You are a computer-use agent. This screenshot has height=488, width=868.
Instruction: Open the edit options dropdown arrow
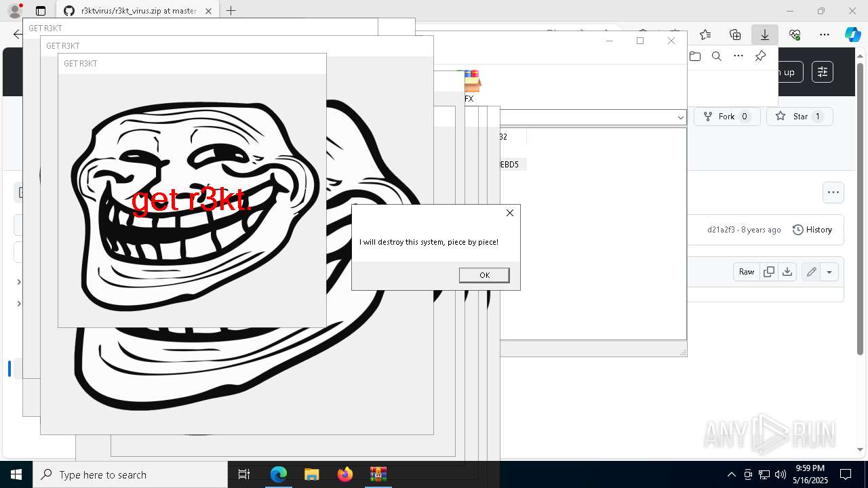pos(829,272)
